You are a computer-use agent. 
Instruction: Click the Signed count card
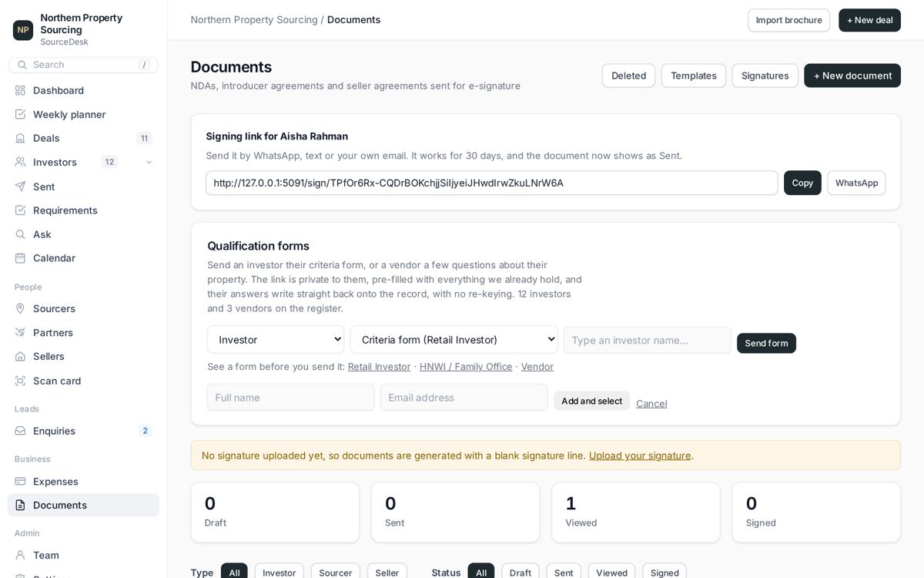point(816,512)
